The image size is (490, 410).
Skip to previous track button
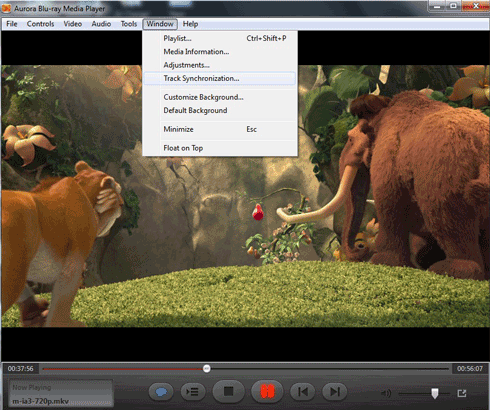pyautogui.click(x=303, y=392)
